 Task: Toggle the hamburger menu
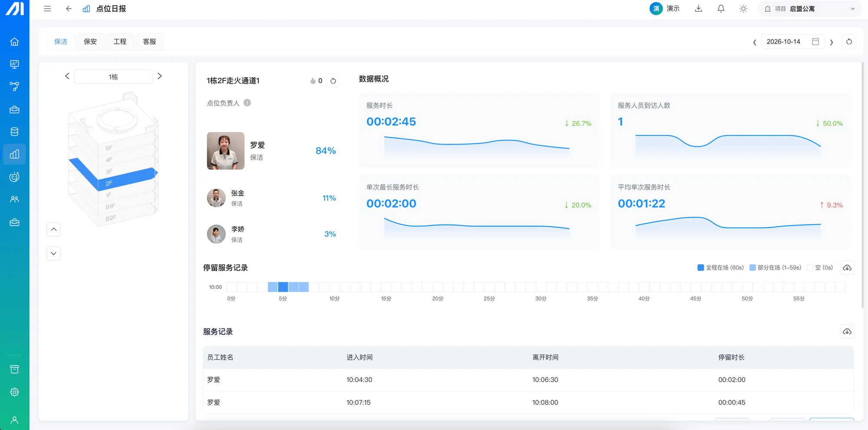pos(47,9)
